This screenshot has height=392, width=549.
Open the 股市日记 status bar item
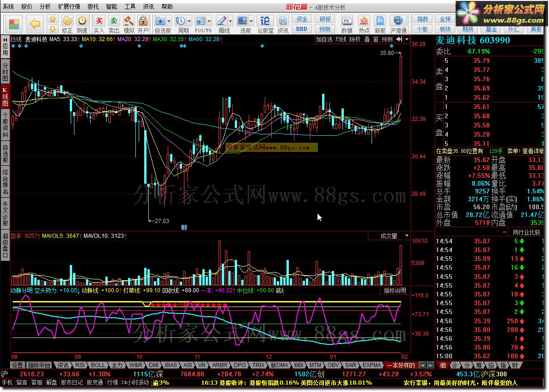tap(72, 383)
